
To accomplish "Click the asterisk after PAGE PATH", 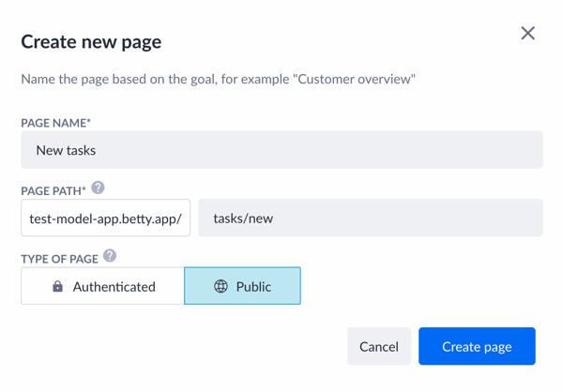I will tap(84, 190).
